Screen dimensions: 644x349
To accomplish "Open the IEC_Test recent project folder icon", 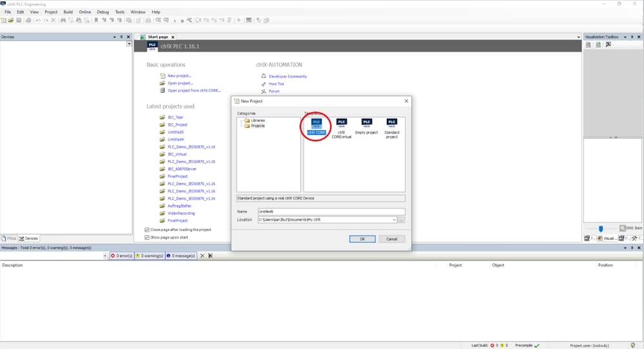I will [x=162, y=117].
